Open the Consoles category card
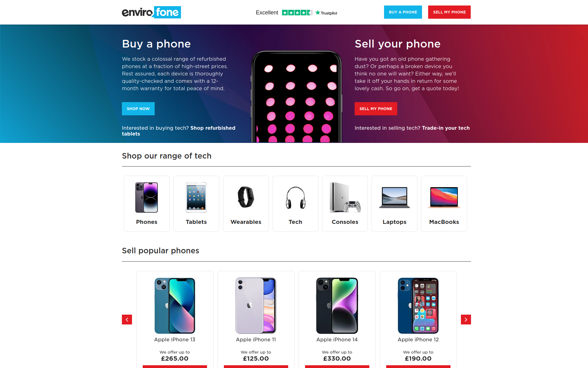Viewport: 588px width, 368px height. click(345, 204)
